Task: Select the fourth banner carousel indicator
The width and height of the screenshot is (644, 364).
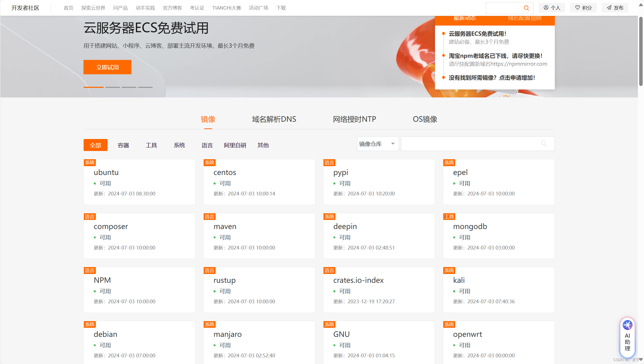Action: click(145, 87)
